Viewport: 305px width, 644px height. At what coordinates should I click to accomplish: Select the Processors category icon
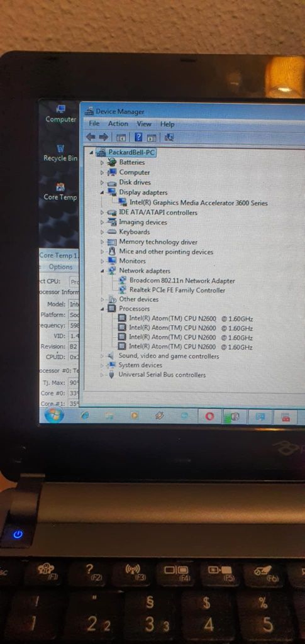pyautogui.click(x=112, y=308)
